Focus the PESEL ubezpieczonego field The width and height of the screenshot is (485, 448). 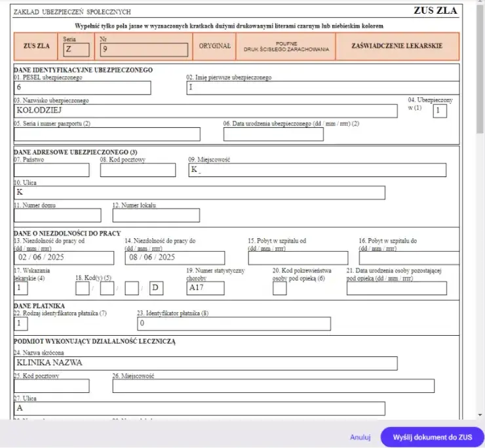pyautogui.click(x=83, y=88)
